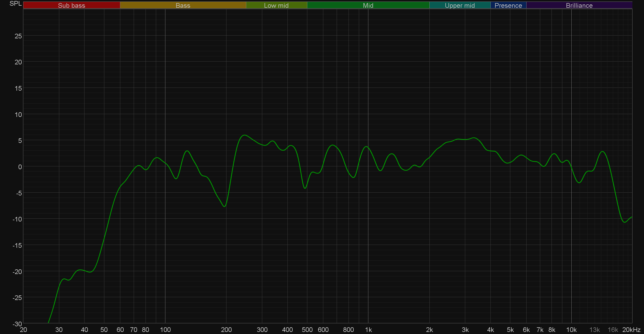Screen dimensions: 644x334
Task: Click the purple Brilliance band label
Action: 579,5
